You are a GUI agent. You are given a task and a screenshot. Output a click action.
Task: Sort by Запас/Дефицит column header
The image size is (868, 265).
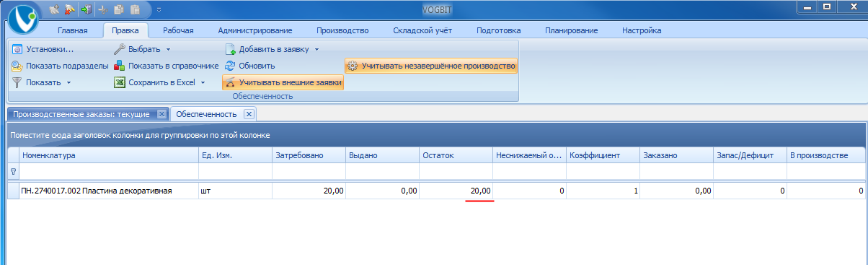pos(750,155)
